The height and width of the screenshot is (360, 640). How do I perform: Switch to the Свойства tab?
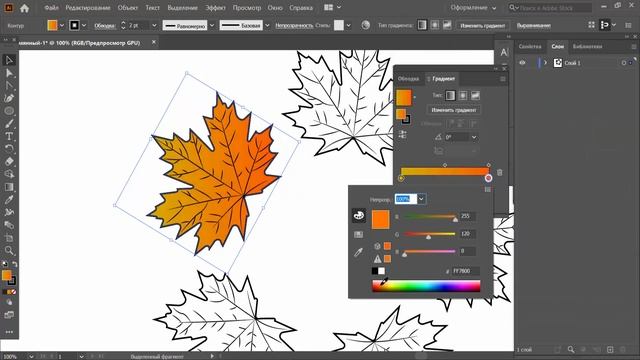[530, 47]
